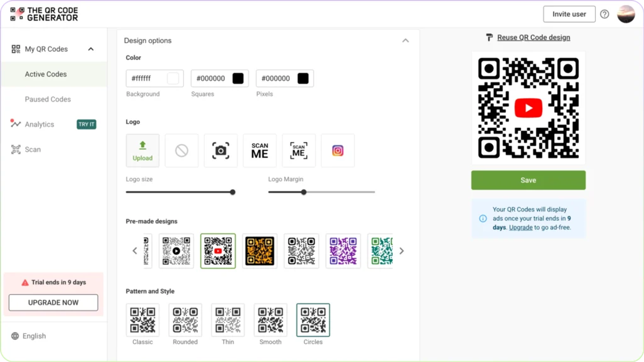Open the black Pixels color swatch
Screen dimensions: 644x362
click(303, 78)
